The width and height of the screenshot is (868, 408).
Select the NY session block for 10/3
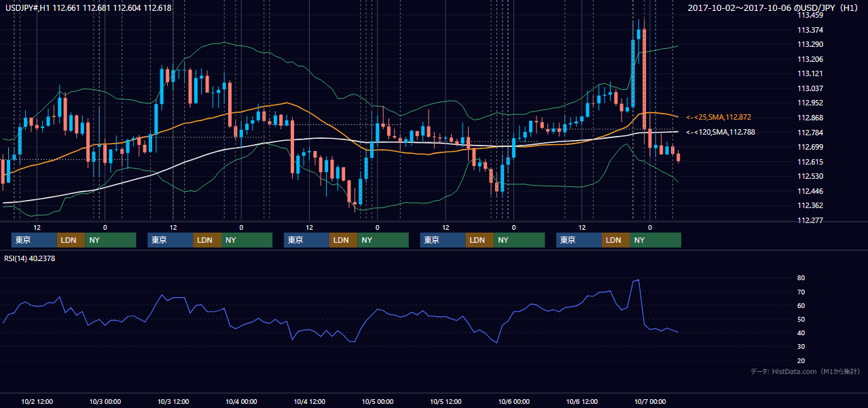[247, 240]
